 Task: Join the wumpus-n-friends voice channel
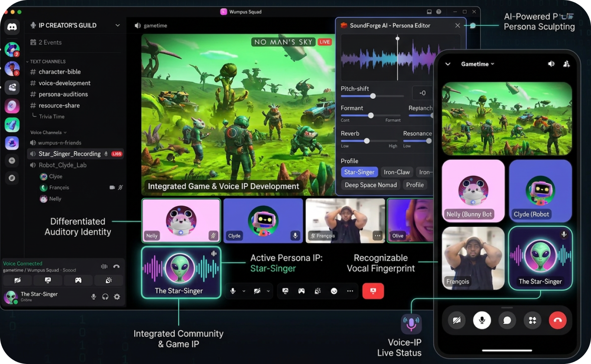click(55, 143)
